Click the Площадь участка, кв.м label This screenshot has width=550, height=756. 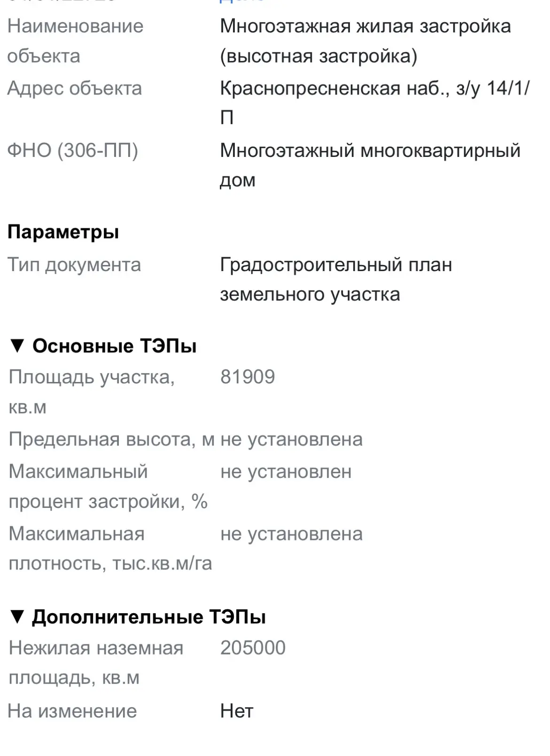[92, 392]
